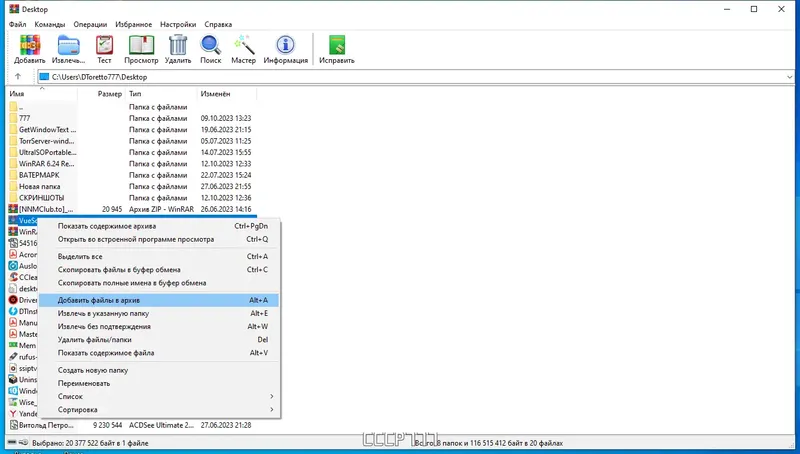
Task: Sort by the Изменён column header
Action: pyautogui.click(x=227, y=94)
